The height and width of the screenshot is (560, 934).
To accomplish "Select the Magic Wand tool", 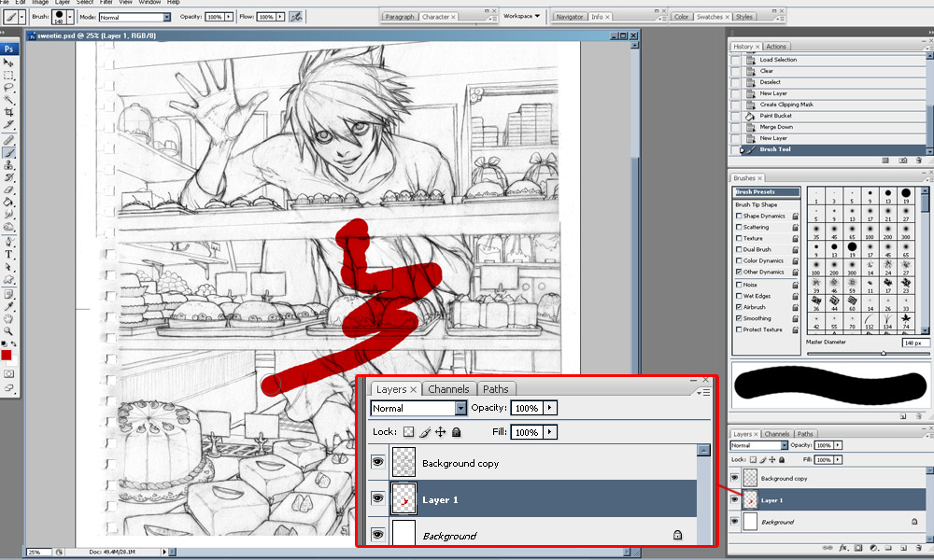I will click(x=8, y=99).
